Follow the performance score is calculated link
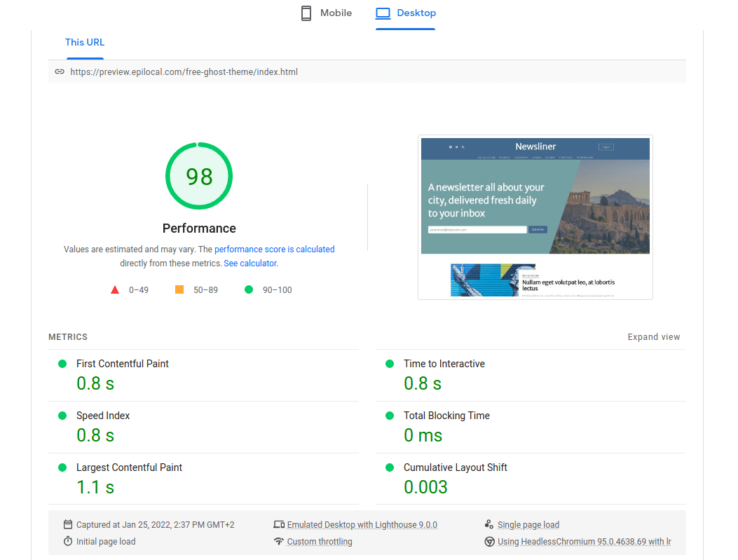 point(274,249)
